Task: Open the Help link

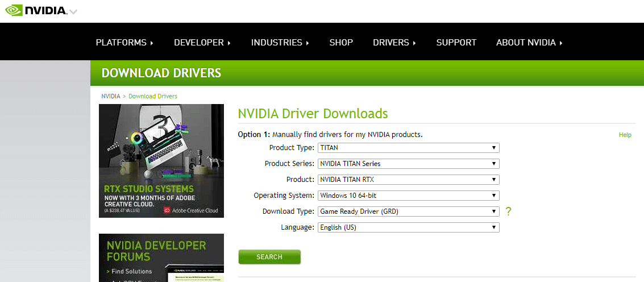Action: coord(625,135)
